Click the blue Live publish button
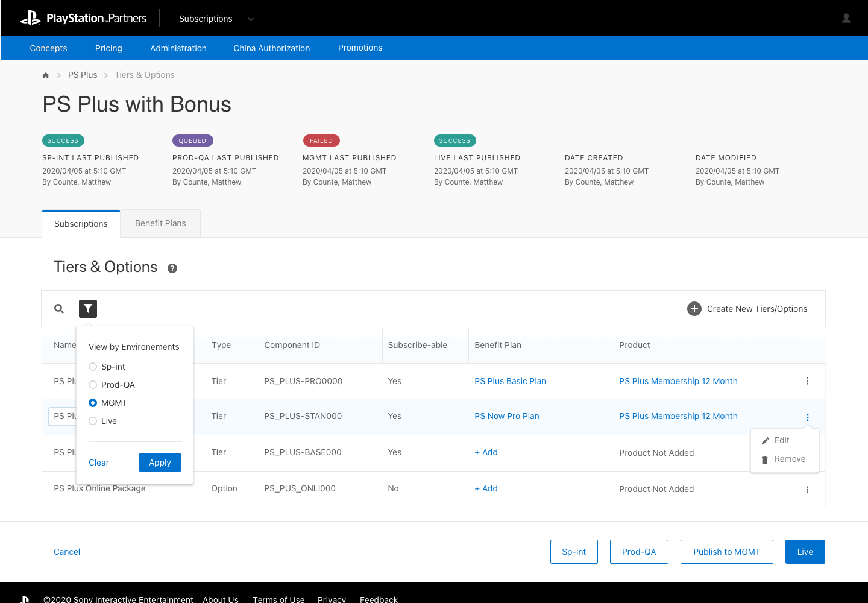The height and width of the screenshot is (603, 868). click(805, 552)
